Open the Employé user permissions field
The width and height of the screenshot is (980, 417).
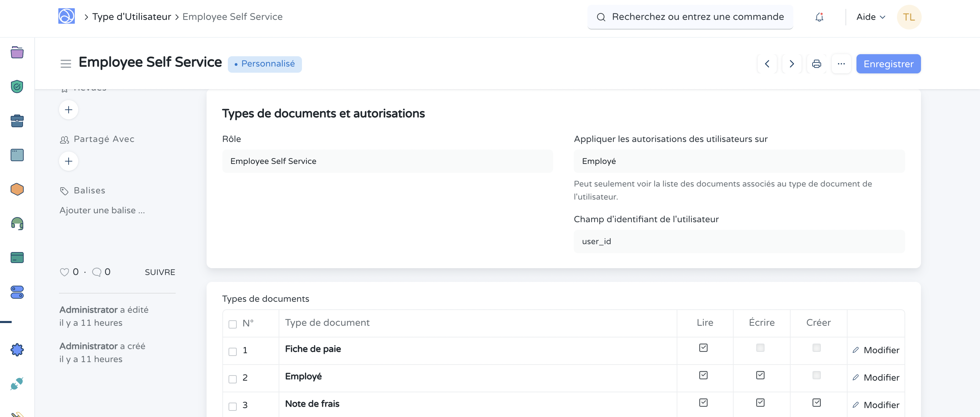(739, 161)
